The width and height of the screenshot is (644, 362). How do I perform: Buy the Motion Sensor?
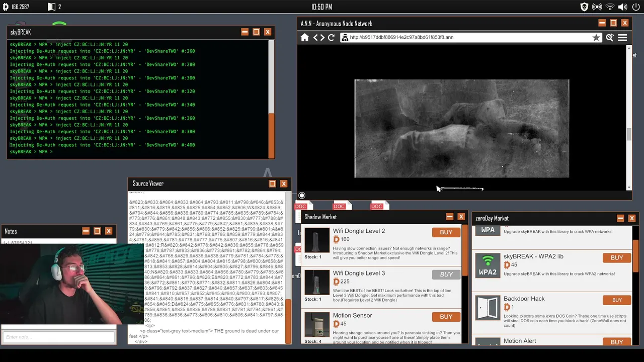[x=446, y=317]
